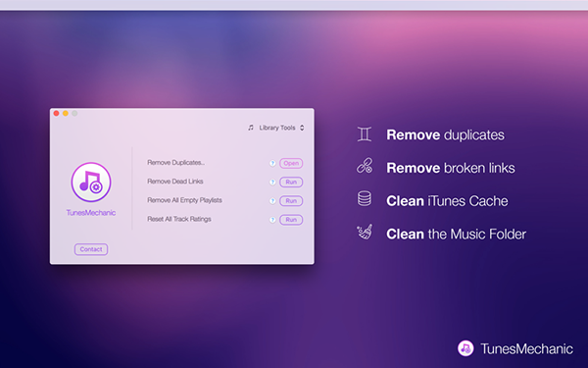Click the gemini icon beside Remove duplicates

pyautogui.click(x=365, y=134)
